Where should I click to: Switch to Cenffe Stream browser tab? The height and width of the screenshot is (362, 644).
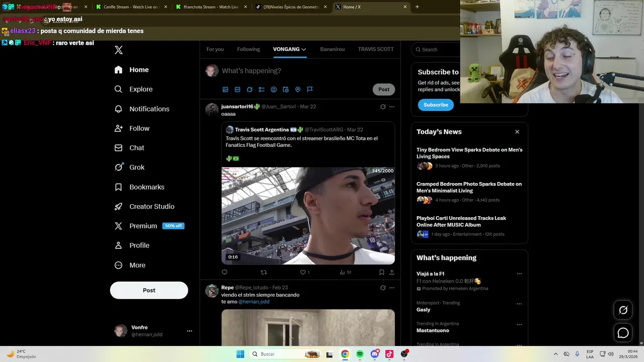(131, 7)
